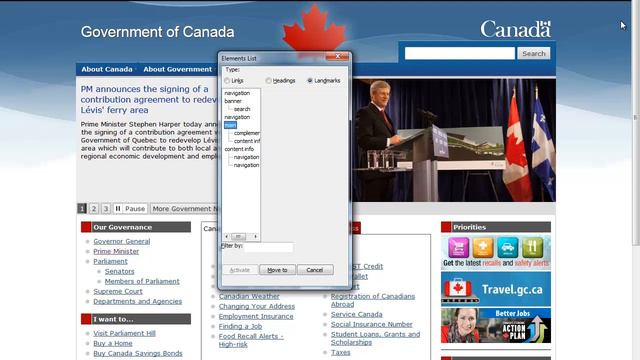Click the pink shopping cart recalls icon
This screenshot has width=640, height=360.
point(458,247)
